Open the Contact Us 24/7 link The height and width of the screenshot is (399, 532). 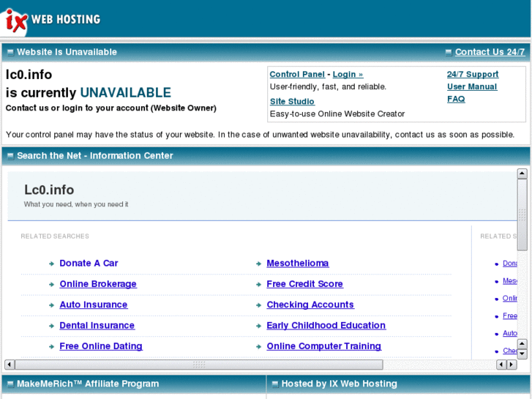point(490,52)
